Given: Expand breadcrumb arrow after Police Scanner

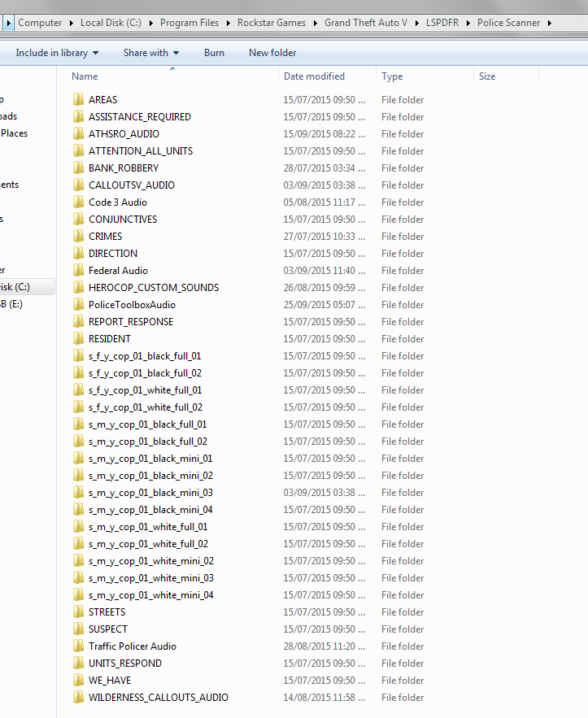Looking at the screenshot, I should [550, 23].
